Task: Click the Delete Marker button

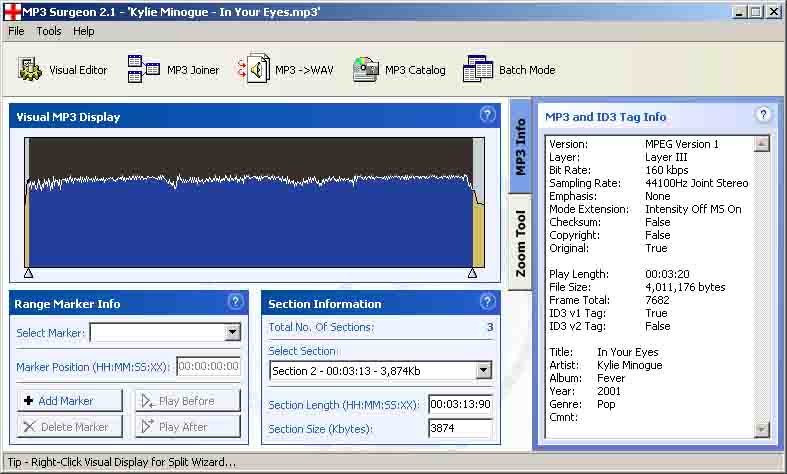Action: coord(70,427)
